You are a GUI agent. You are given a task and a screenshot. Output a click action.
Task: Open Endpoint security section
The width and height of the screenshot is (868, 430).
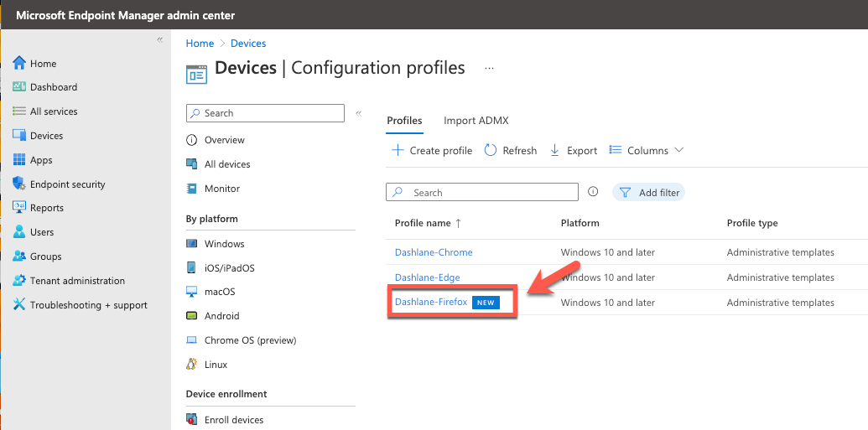(68, 184)
